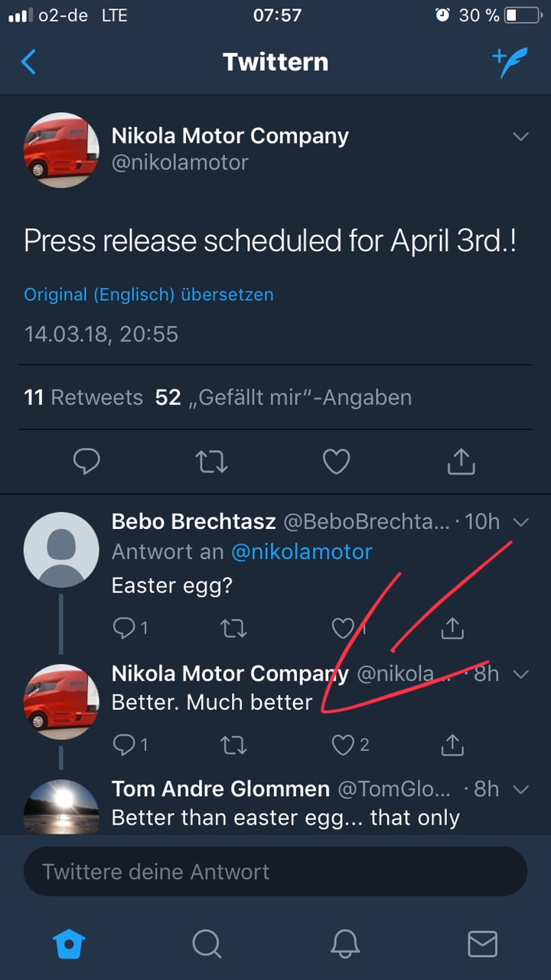This screenshot has width=551, height=980.
Task: Tap the "Twittere deine Antwort" reply field
Action: (275, 871)
